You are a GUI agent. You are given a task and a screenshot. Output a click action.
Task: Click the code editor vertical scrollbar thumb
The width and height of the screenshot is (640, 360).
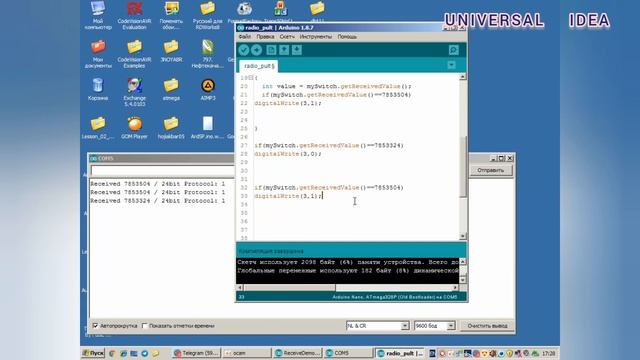click(463, 167)
